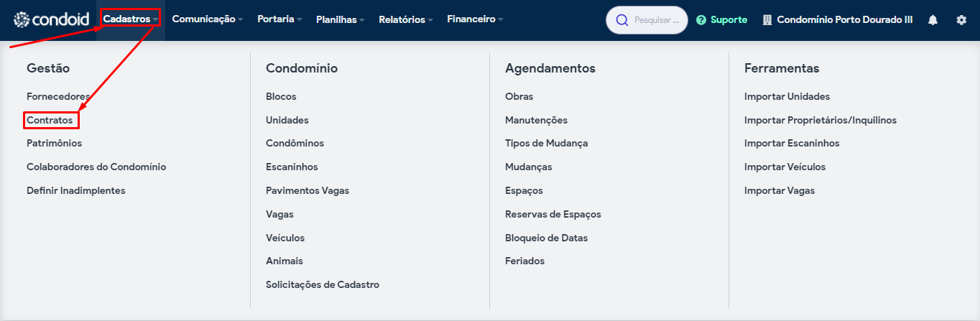Click the Pesquisar search field

[x=647, y=20]
